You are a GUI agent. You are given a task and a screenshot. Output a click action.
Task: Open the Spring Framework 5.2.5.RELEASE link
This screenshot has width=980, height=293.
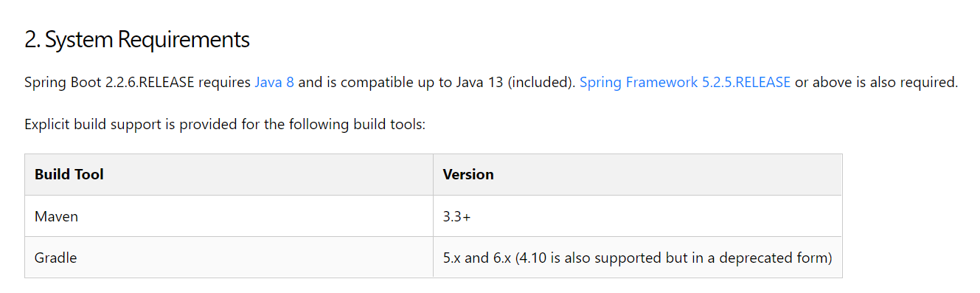685,83
